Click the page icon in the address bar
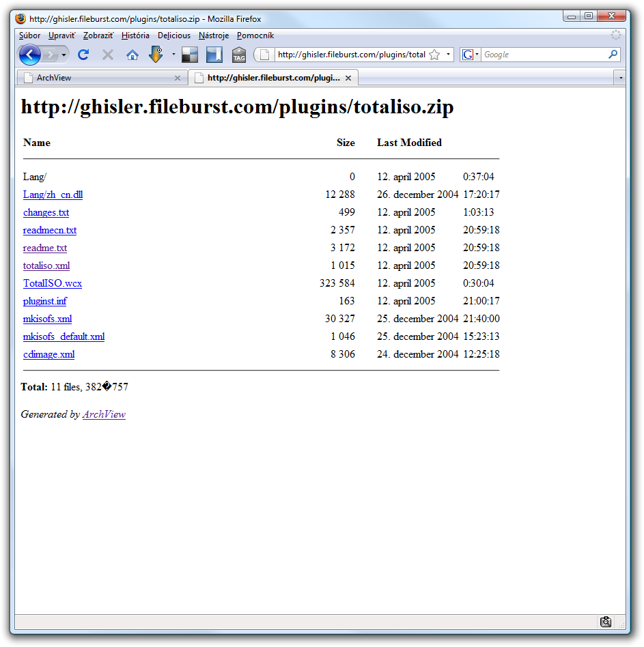This screenshot has height=647, width=644. [264, 55]
